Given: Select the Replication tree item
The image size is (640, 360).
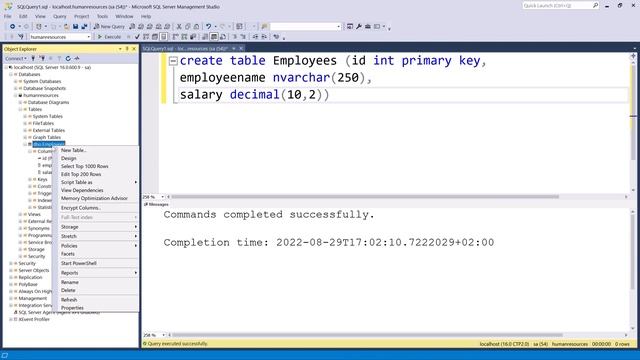Looking at the screenshot, I should pos(30,277).
